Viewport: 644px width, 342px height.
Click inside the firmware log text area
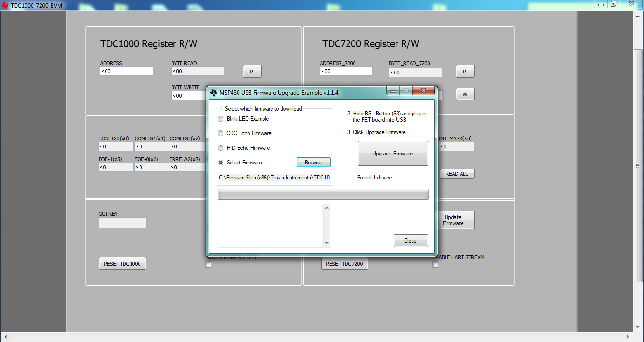(271, 225)
